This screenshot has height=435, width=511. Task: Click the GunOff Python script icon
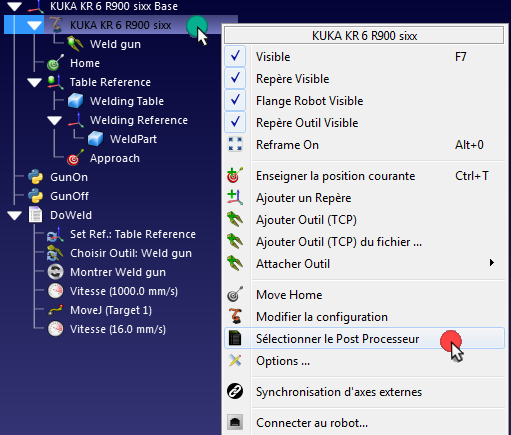[x=35, y=196]
